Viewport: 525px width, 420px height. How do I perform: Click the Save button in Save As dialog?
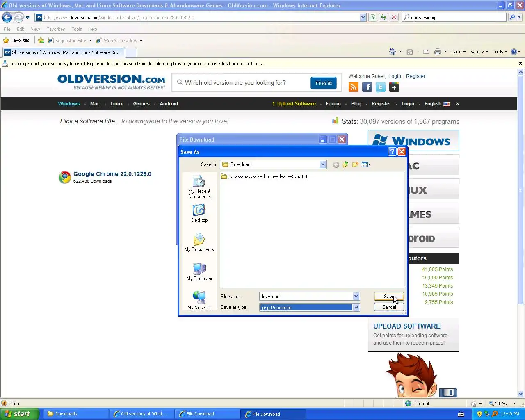click(x=389, y=296)
